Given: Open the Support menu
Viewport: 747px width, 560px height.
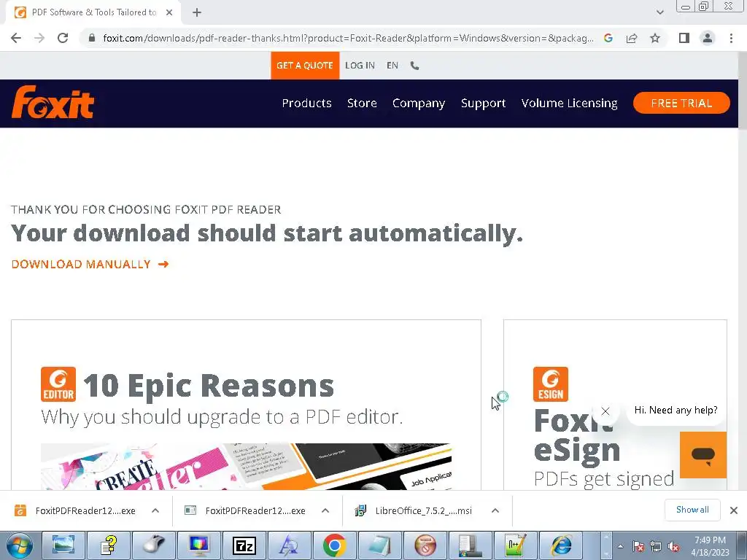Looking at the screenshot, I should click(x=483, y=104).
